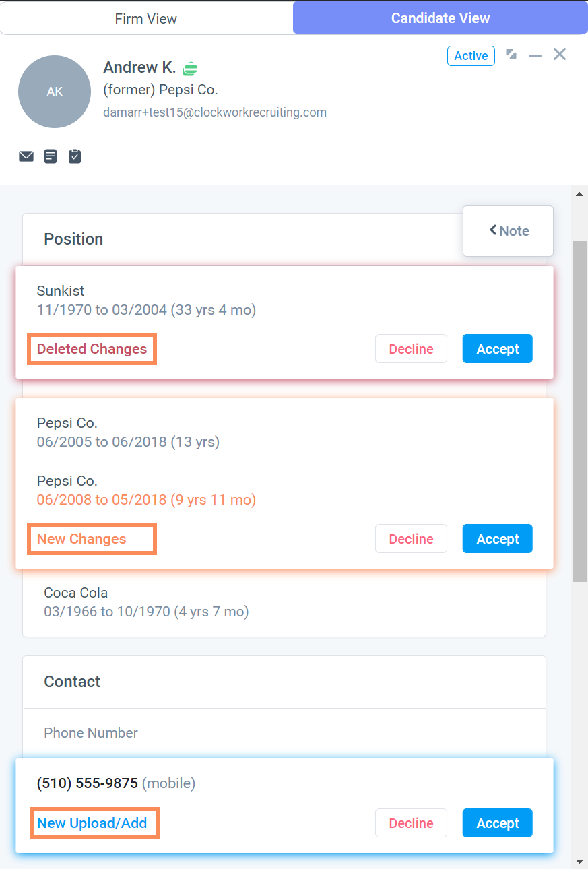The image size is (588, 869).
Task: Close the candidate panel
Action: tap(560, 55)
